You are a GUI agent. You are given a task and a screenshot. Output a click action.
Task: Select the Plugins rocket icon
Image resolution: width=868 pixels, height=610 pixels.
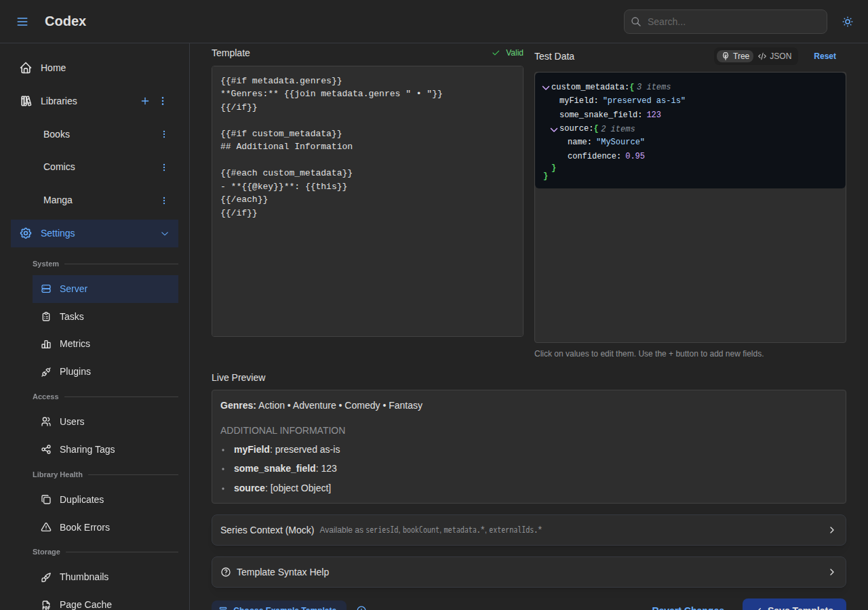[x=46, y=371]
